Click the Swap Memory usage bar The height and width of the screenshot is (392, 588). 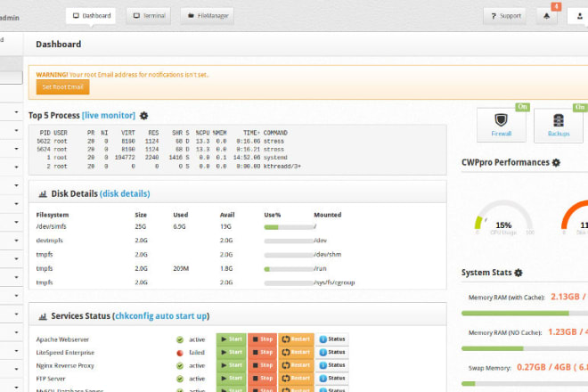click(x=525, y=384)
